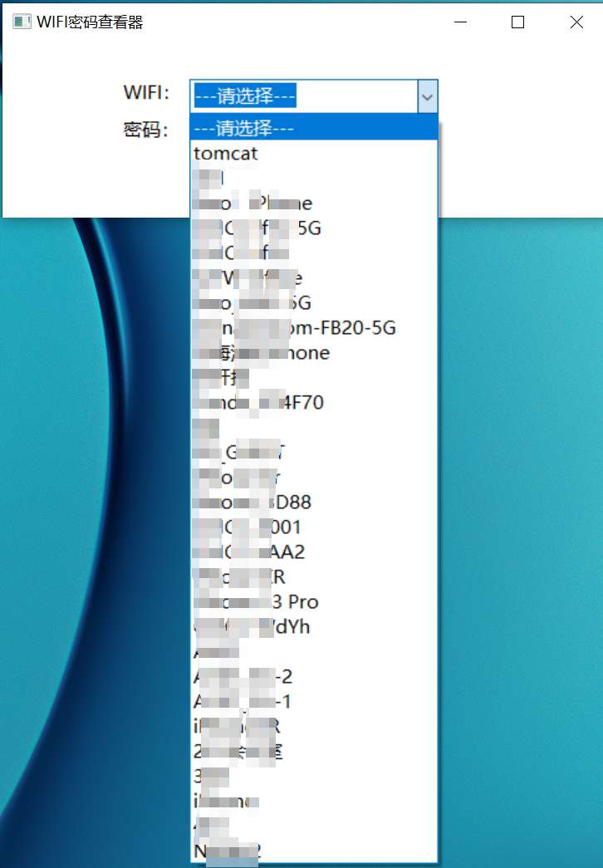The height and width of the screenshot is (868, 603).
Task: Choose the list entry ending in -1
Action: [x=314, y=701]
